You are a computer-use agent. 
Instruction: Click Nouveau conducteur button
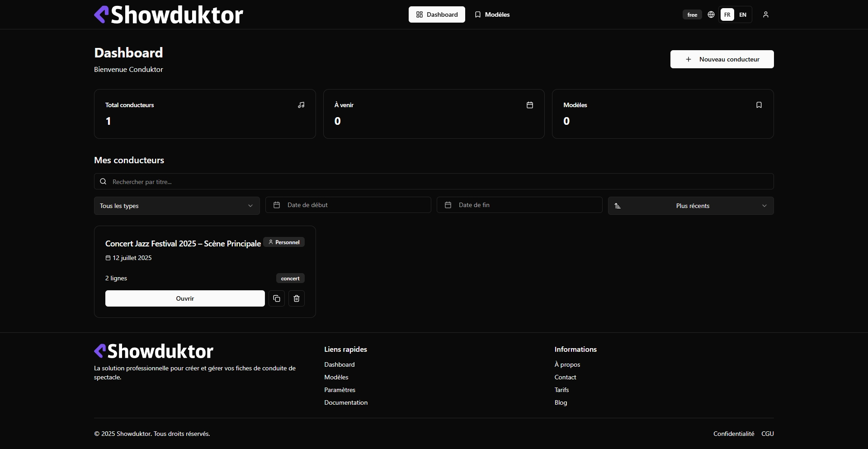coord(722,59)
